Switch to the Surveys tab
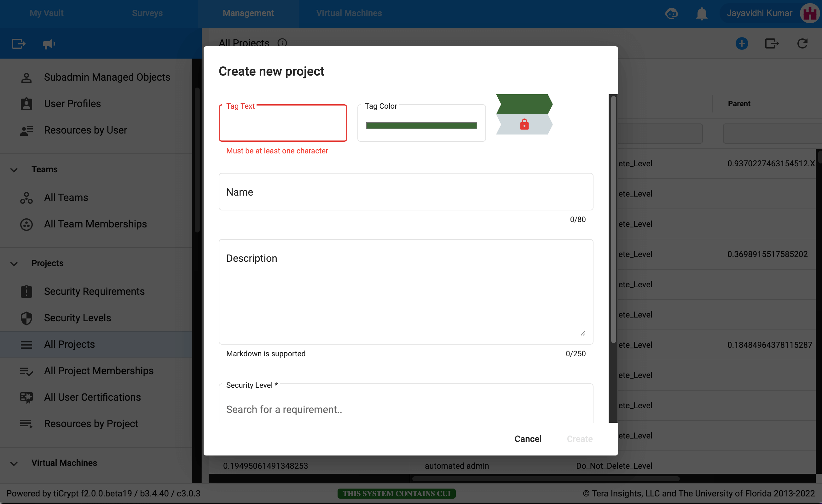Viewport: 822px width, 504px height. point(147,13)
